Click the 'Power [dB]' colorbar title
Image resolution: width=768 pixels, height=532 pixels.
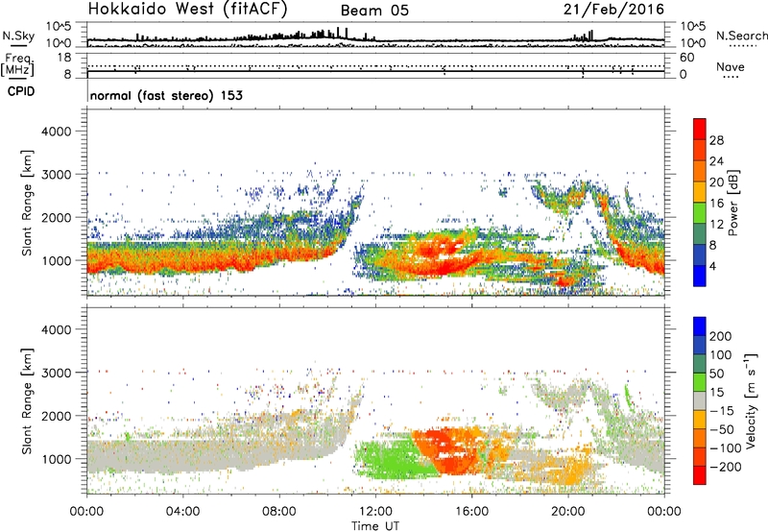tap(733, 203)
